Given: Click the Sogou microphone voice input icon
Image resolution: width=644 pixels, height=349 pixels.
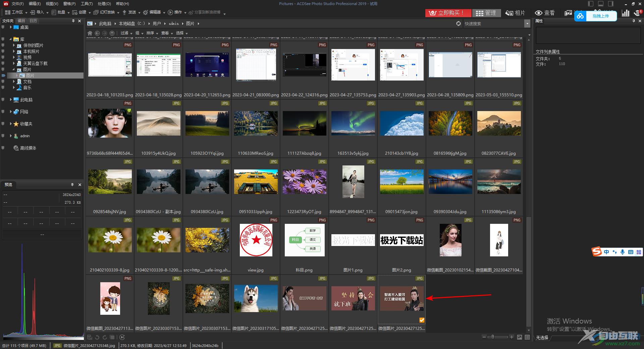Looking at the screenshot, I should pyautogui.click(x=623, y=252).
